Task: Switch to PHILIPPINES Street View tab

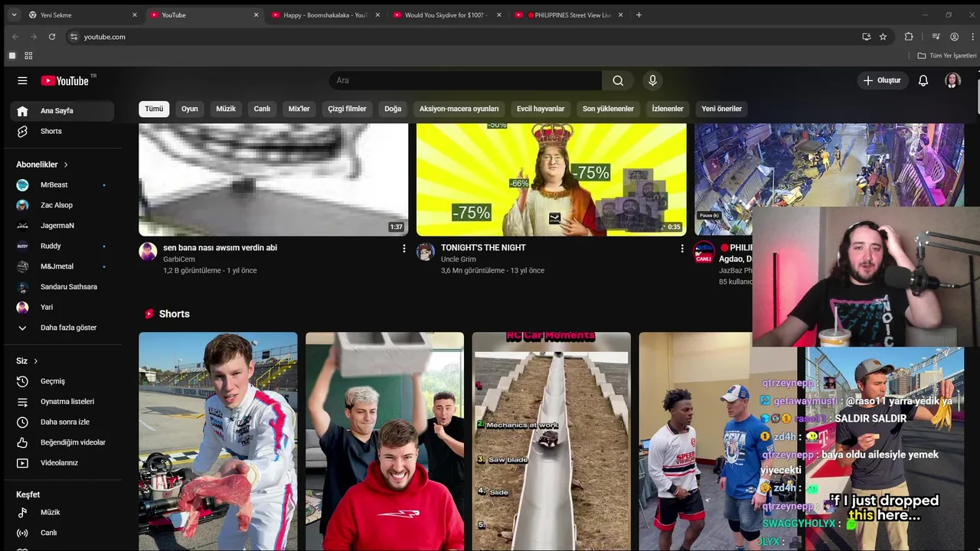Action: tap(568, 15)
